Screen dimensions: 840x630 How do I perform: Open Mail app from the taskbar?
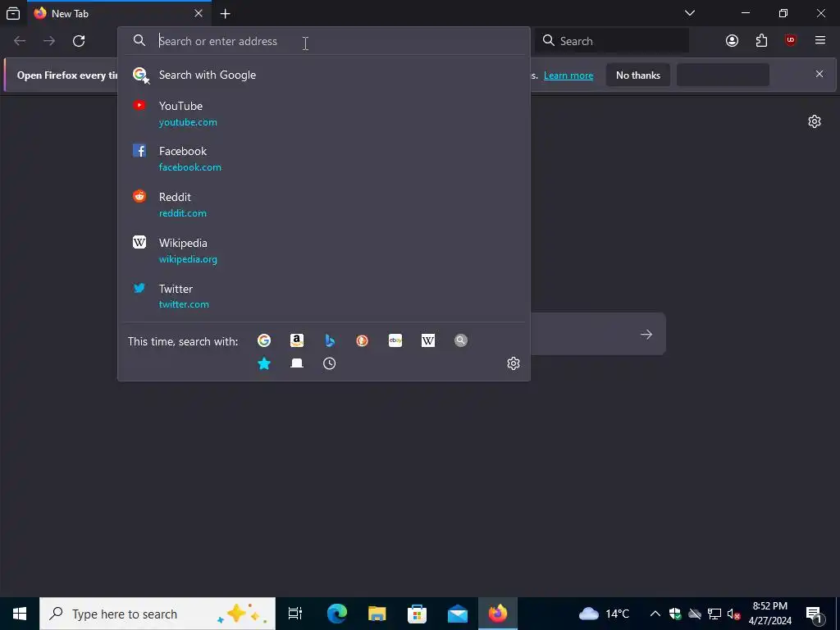pos(458,614)
